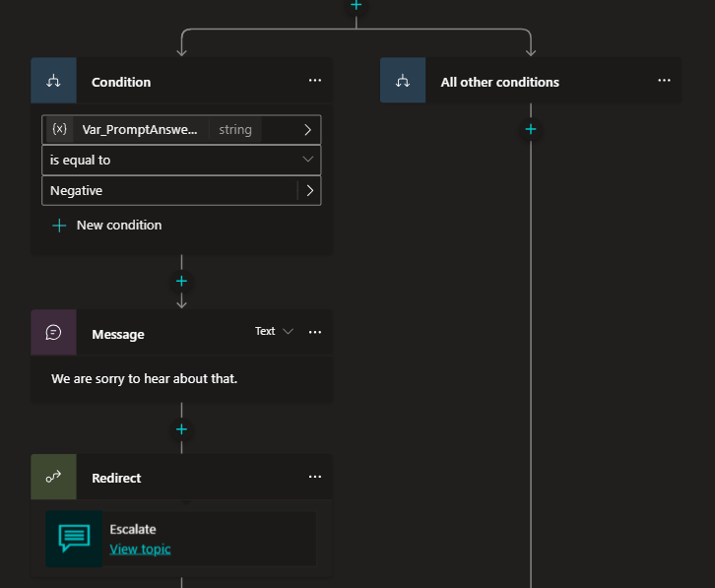Open Message node more options menu
The height and width of the screenshot is (588, 715).
click(315, 333)
